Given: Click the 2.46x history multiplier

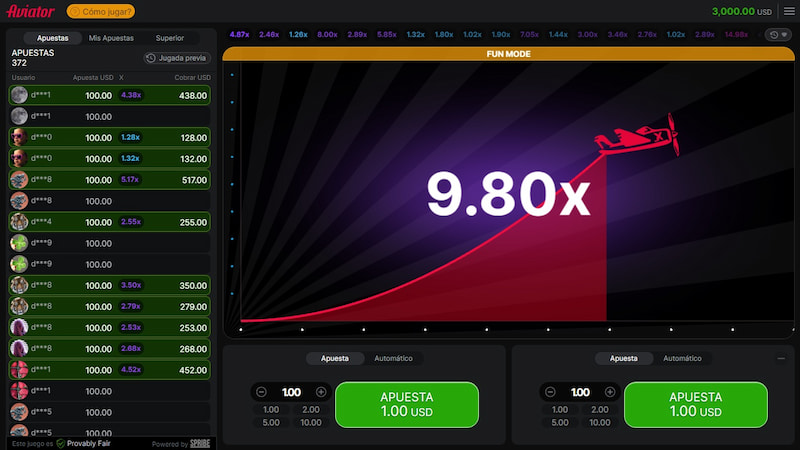Looking at the screenshot, I should click(269, 35).
